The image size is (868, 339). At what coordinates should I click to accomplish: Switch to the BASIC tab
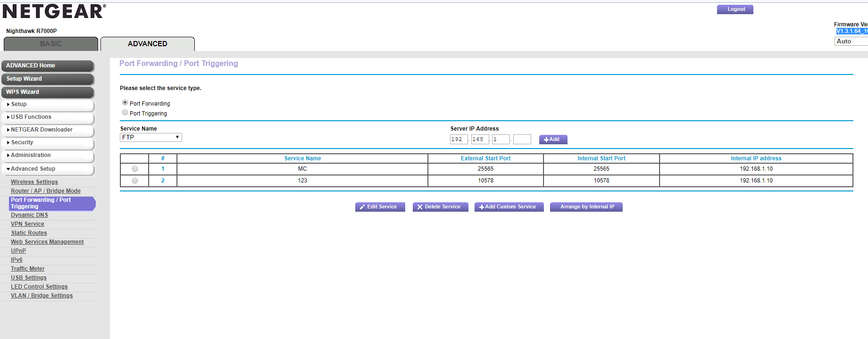[51, 44]
